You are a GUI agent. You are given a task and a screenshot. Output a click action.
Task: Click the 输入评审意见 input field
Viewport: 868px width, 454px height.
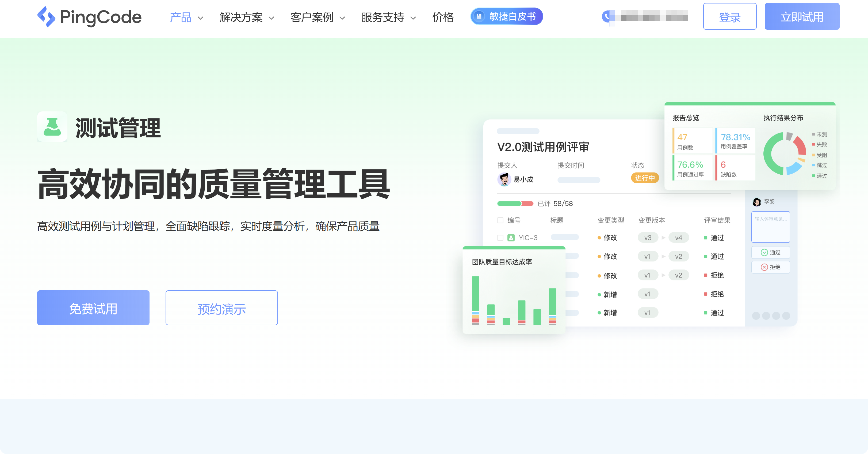771,227
